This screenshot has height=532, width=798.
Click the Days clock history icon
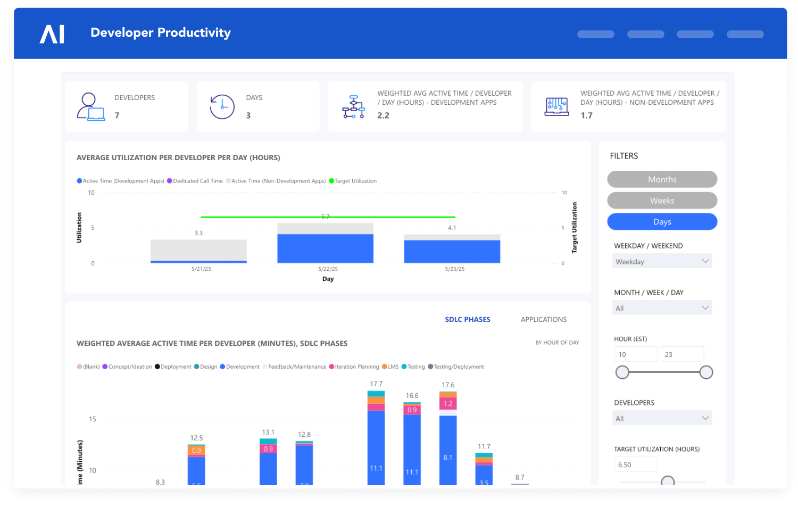click(222, 107)
